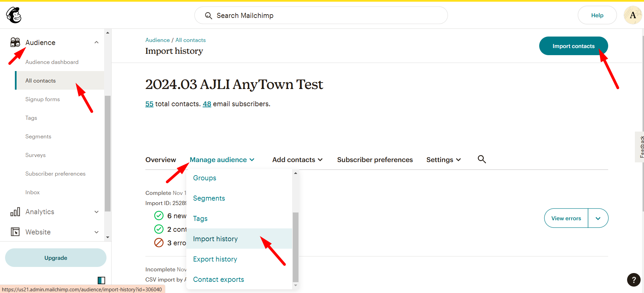Image resolution: width=644 pixels, height=293 pixels.
Task: Click the Mailchimp Freddie logo
Action: [14, 15]
